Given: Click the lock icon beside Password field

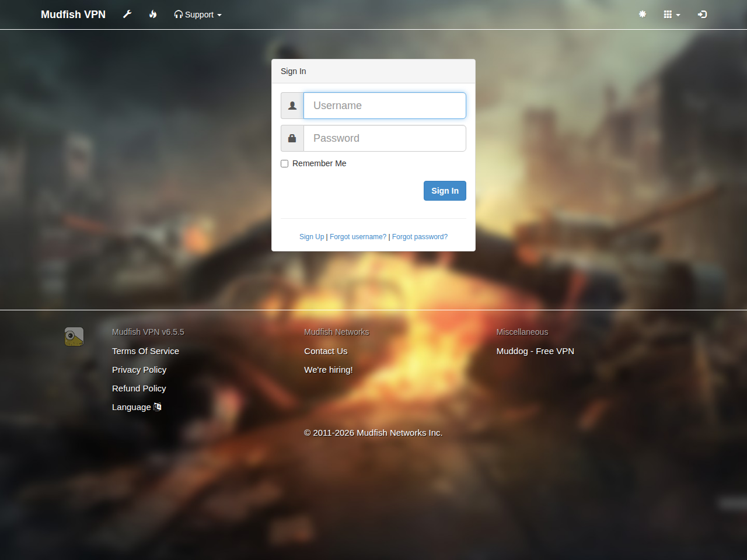Looking at the screenshot, I should [x=292, y=138].
